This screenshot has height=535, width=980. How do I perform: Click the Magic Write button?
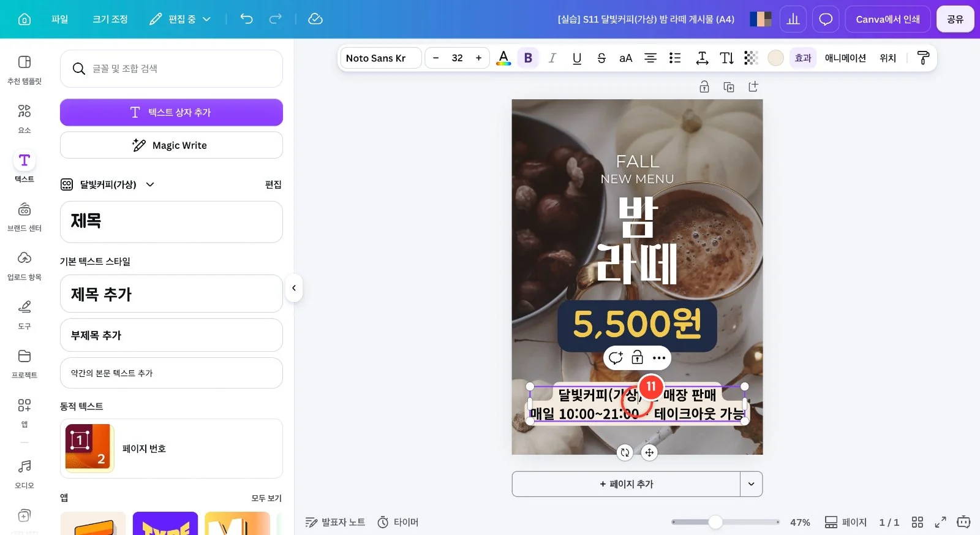click(171, 145)
